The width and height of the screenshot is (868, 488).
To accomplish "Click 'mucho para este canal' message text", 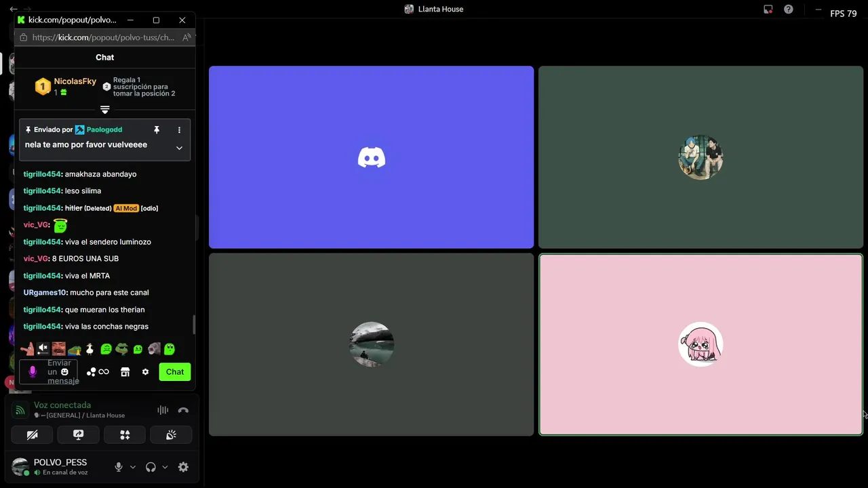I will [x=109, y=292].
